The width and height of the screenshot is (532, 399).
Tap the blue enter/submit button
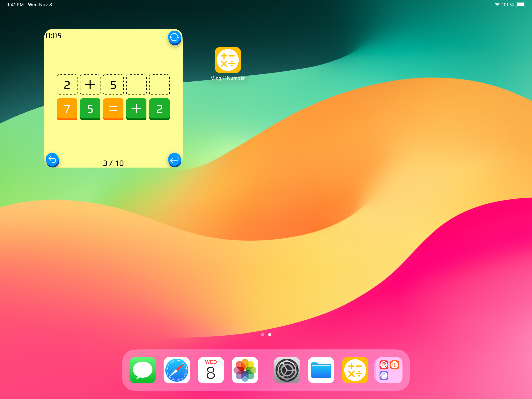(174, 160)
